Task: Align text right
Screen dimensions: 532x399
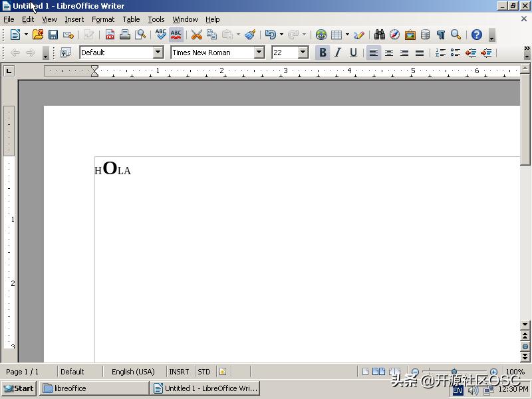Action: pyautogui.click(x=404, y=53)
